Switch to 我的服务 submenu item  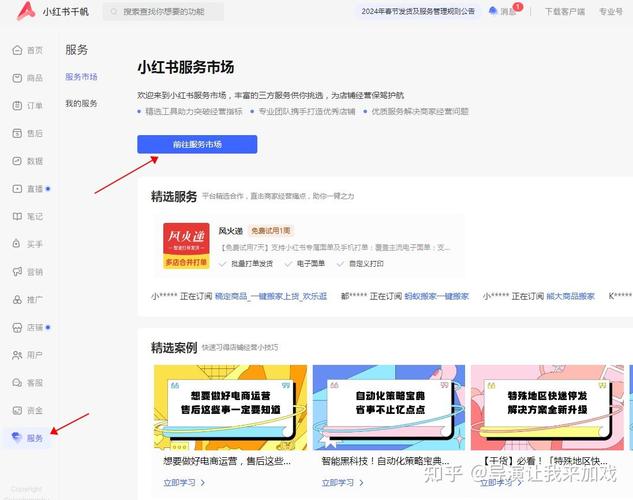[81, 103]
